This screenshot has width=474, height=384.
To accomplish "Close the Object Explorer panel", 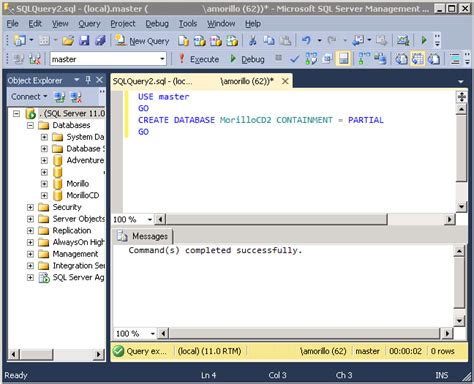I will [99, 80].
